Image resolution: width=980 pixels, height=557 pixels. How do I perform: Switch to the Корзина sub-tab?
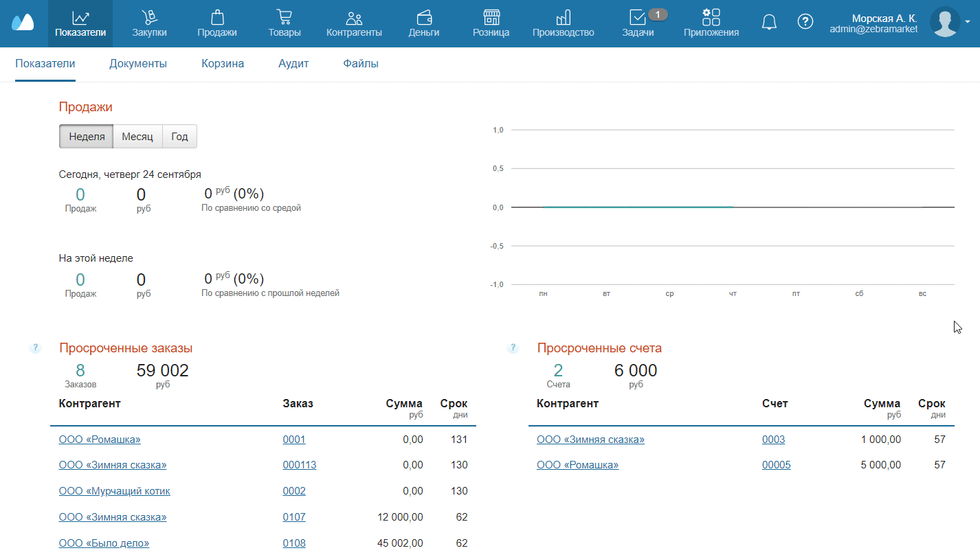tap(223, 64)
